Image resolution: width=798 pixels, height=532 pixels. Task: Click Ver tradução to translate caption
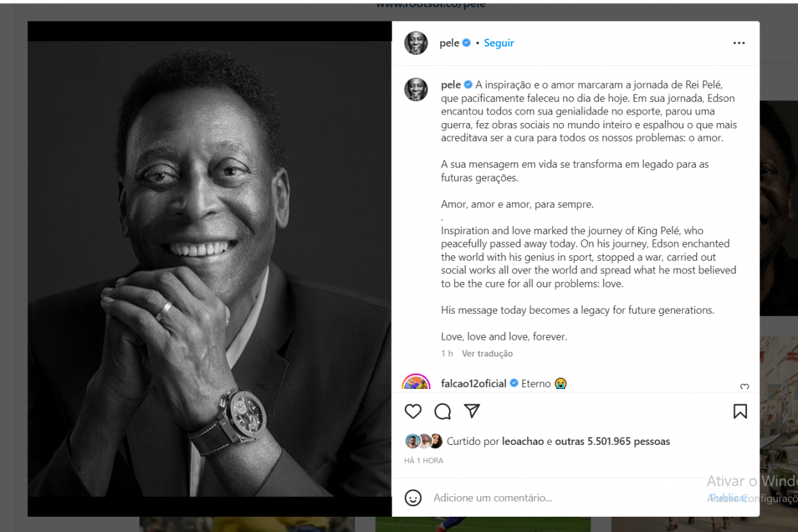(487, 354)
